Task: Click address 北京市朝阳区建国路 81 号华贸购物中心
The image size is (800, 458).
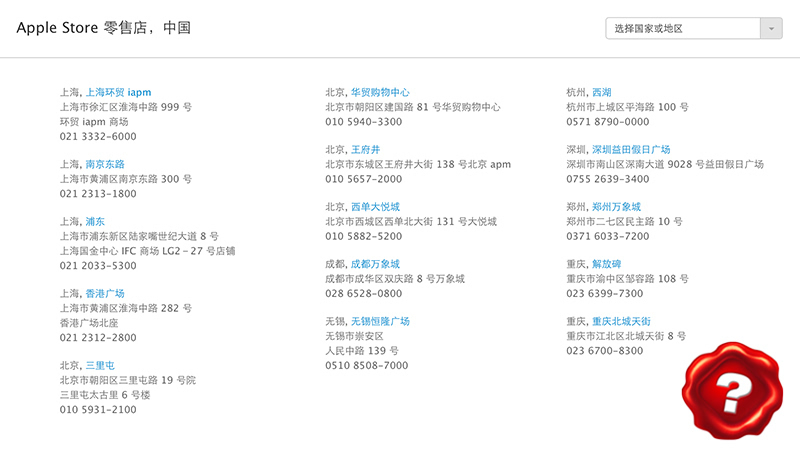Action: point(413,107)
